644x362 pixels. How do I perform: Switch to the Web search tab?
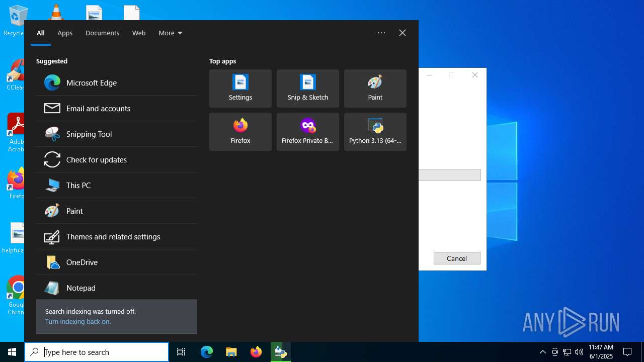[x=139, y=33]
